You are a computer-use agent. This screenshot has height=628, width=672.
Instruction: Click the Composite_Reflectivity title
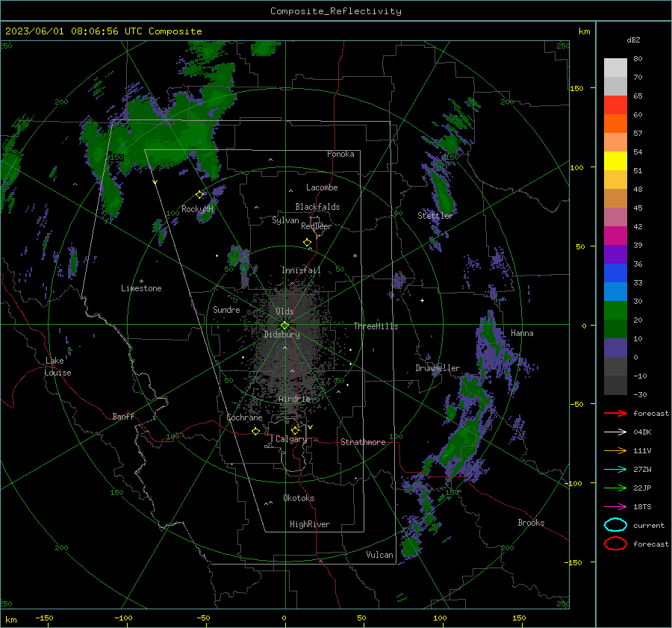(336, 11)
